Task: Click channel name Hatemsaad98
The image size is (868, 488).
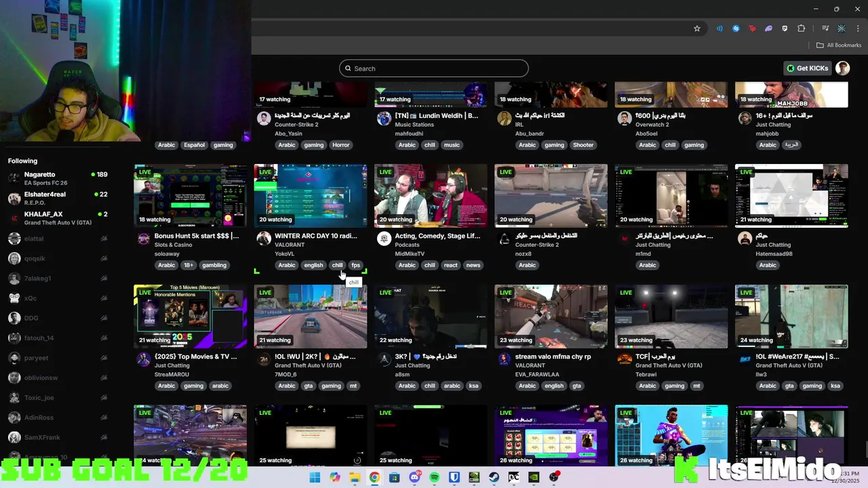Action: 773,254
